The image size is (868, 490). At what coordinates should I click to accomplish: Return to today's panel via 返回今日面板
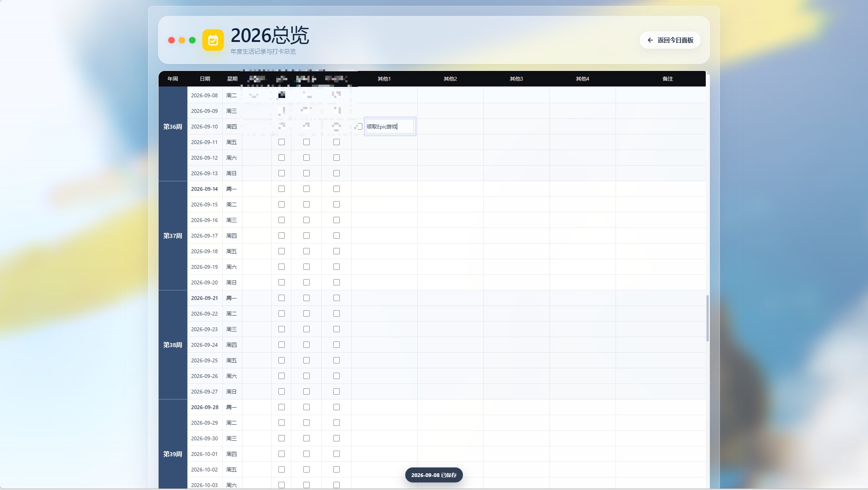(x=670, y=40)
